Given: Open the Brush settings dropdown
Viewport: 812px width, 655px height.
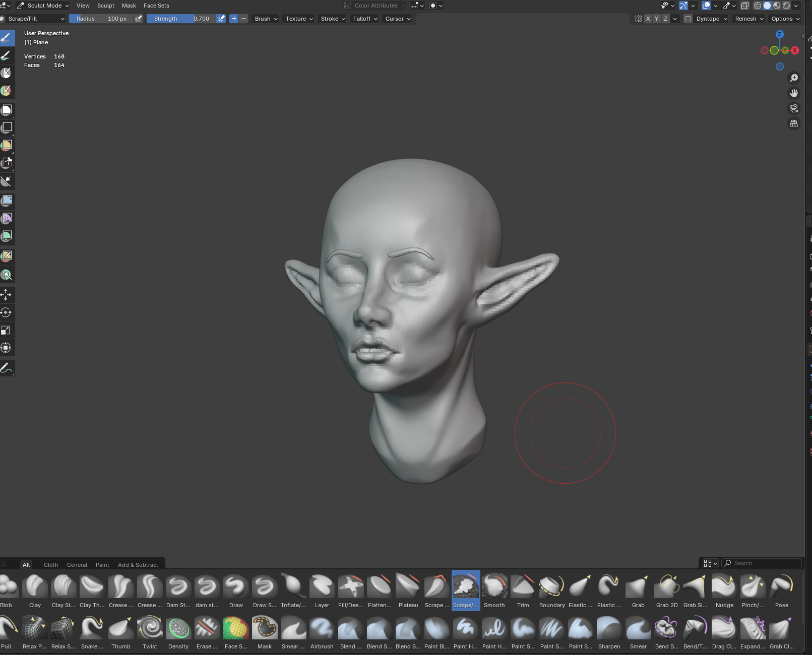Looking at the screenshot, I should coord(266,19).
